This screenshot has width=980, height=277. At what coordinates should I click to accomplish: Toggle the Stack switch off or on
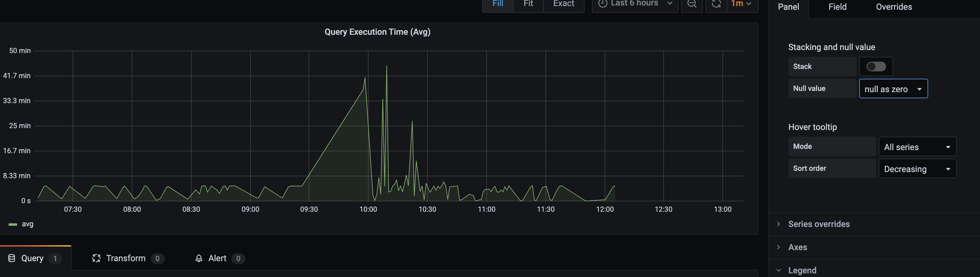[876, 66]
